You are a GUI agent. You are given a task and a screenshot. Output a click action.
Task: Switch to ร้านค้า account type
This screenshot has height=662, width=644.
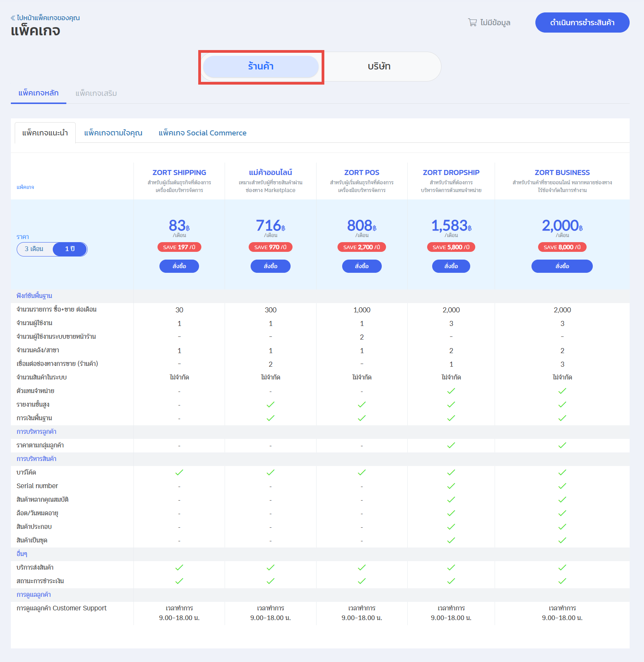point(261,66)
